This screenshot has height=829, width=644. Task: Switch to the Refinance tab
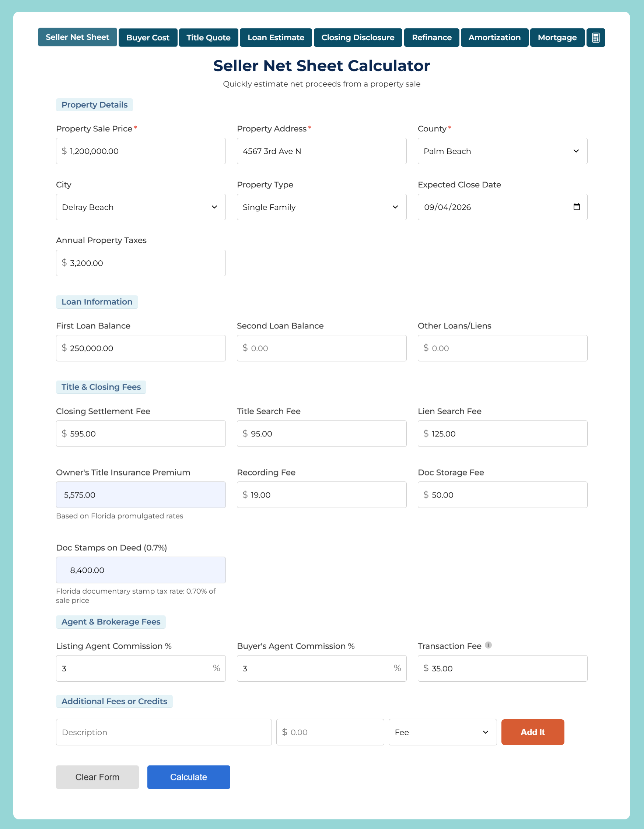pyautogui.click(x=431, y=37)
